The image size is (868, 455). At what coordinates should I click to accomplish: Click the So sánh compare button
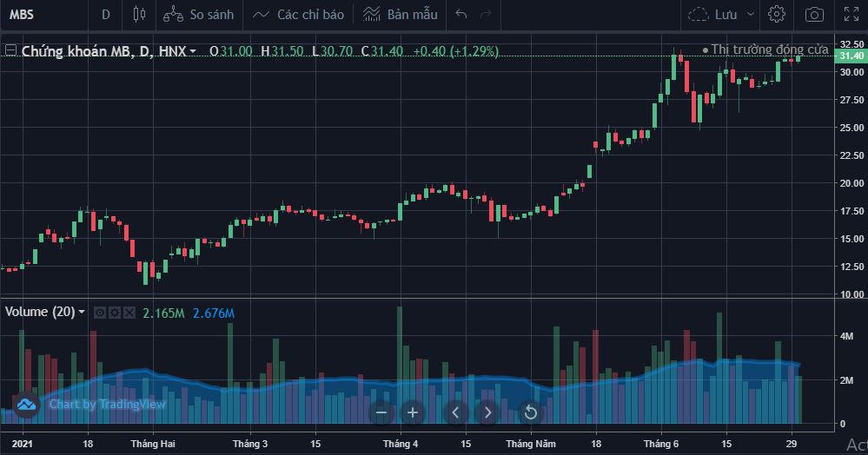(198, 14)
